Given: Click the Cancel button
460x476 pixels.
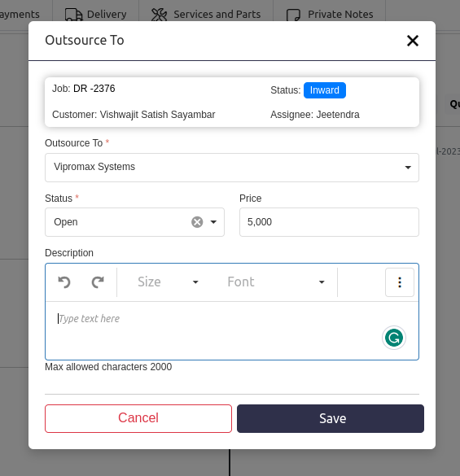Looking at the screenshot, I should click(x=138, y=418).
